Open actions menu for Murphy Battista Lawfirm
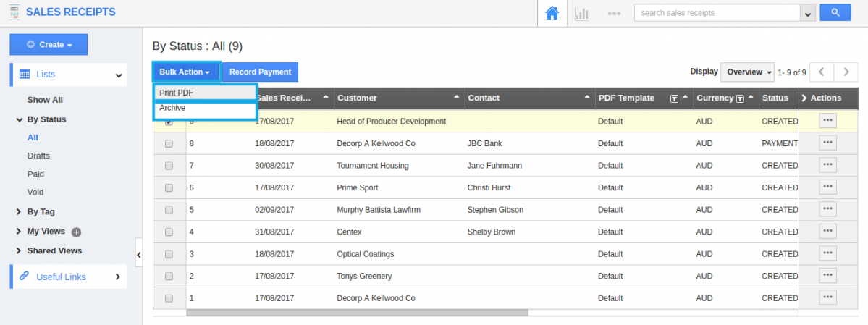The width and height of the screenshot is (868, 325). pos(827,209)
